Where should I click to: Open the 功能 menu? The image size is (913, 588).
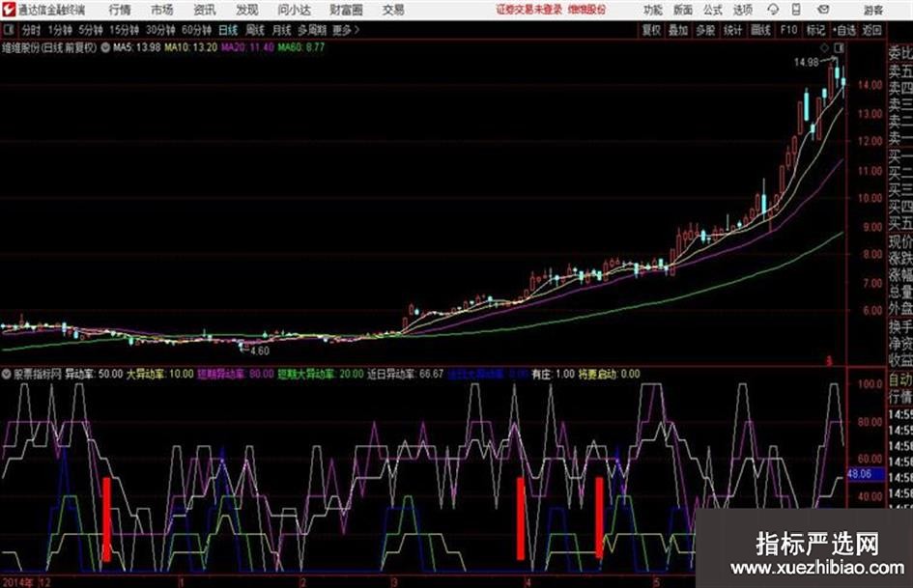[653, 10]
